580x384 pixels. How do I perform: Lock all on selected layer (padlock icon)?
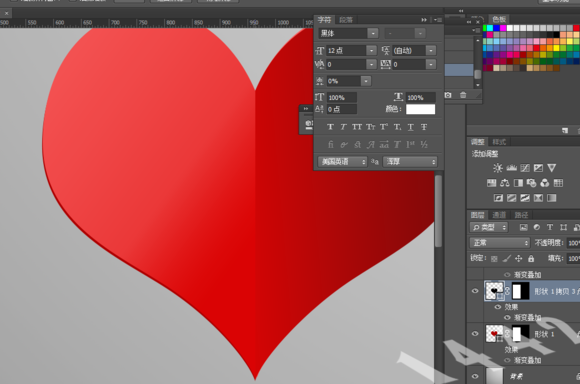pyautogui.click(x=531, y=258)
